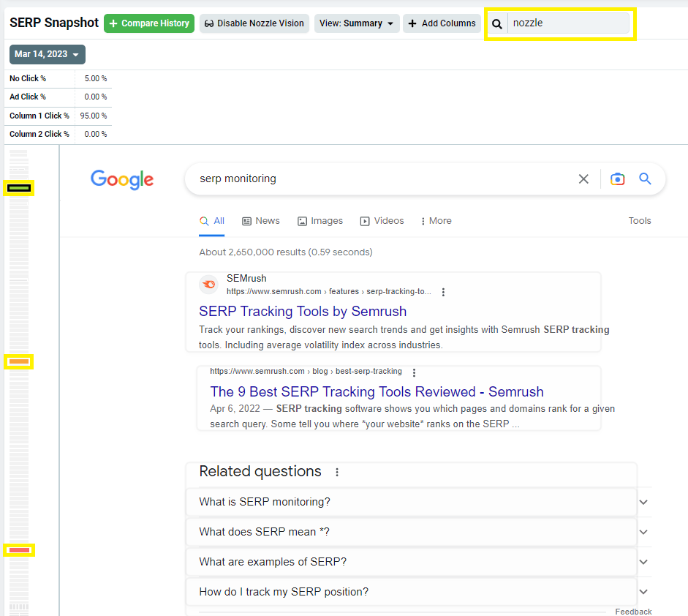
Task: Click the blue Google search magnifier
Action: click(645, 179)
